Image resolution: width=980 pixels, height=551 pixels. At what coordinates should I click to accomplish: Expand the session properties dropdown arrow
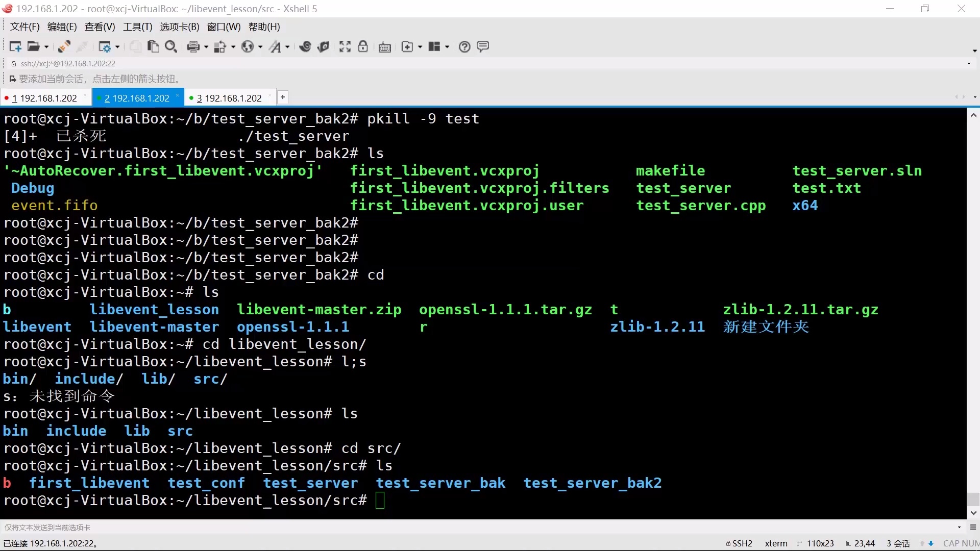point(117,47)
